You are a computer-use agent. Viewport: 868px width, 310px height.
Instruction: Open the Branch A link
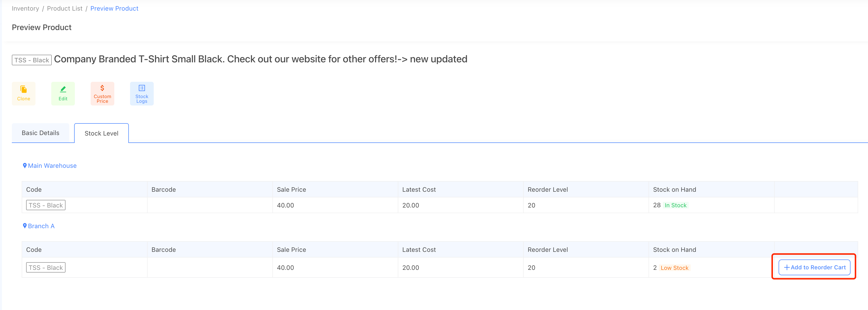41,226
